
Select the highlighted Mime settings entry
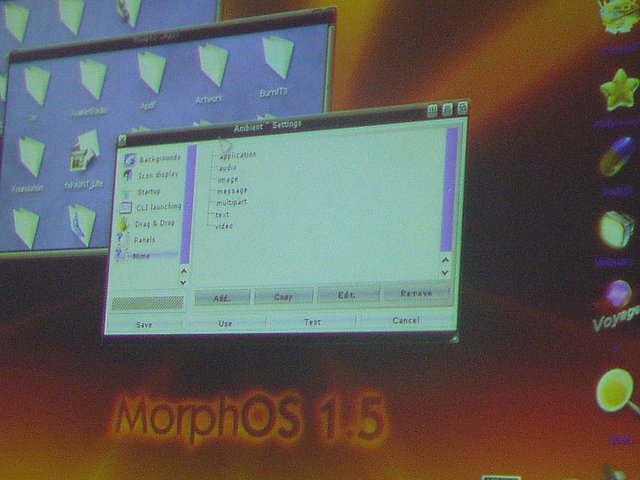coord(146,256)
